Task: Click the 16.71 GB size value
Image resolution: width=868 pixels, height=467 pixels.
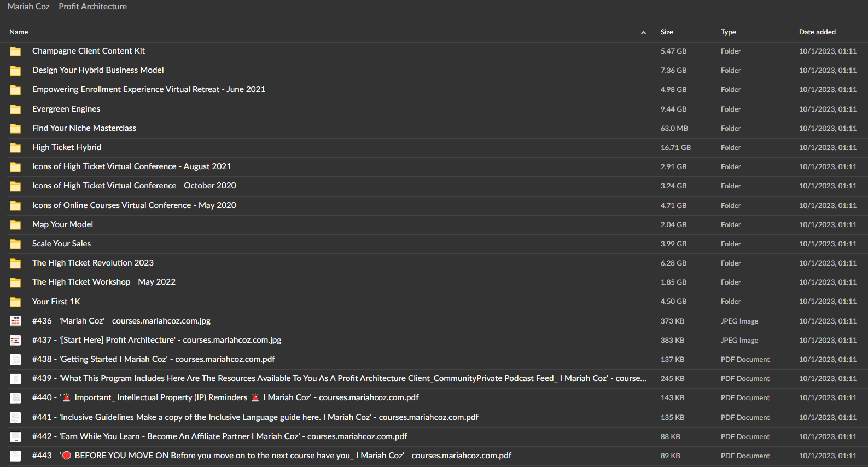Action: pos(675,147)
